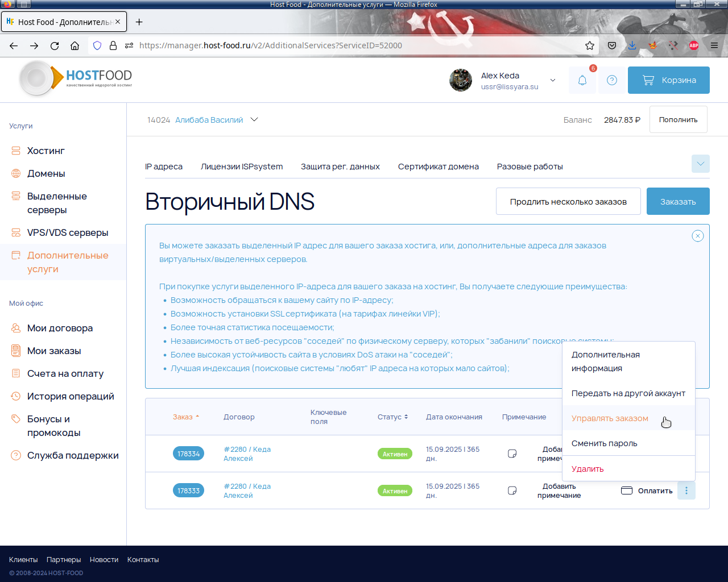Viewport: 728px width, 582px height.
Task: Click the HostFood logo
Action: [76, 78]
